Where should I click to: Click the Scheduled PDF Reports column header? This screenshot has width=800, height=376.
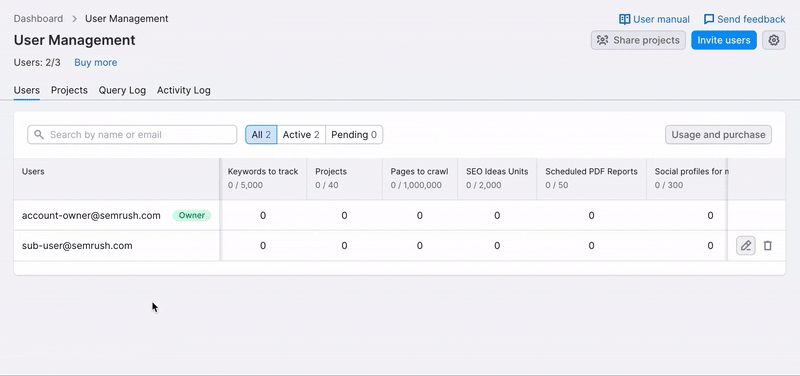click(x=591, y=179)
